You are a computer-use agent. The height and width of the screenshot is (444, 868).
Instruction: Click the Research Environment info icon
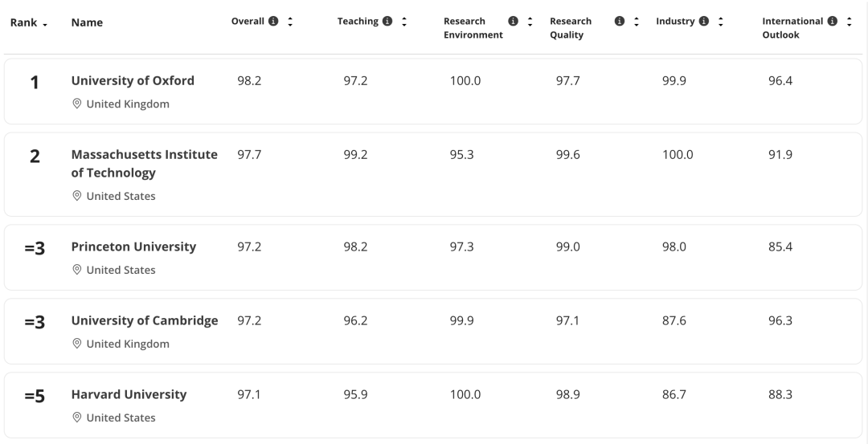point(514,22)
